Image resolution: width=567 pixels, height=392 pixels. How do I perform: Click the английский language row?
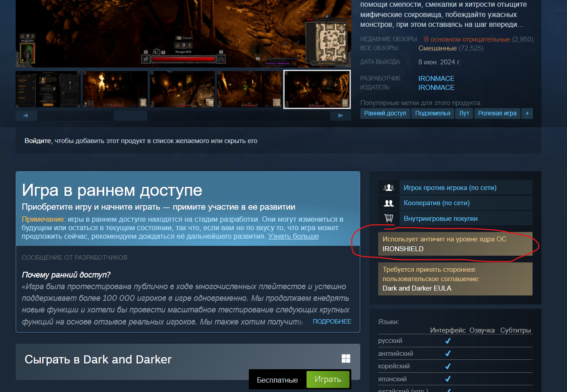(455, 353)
